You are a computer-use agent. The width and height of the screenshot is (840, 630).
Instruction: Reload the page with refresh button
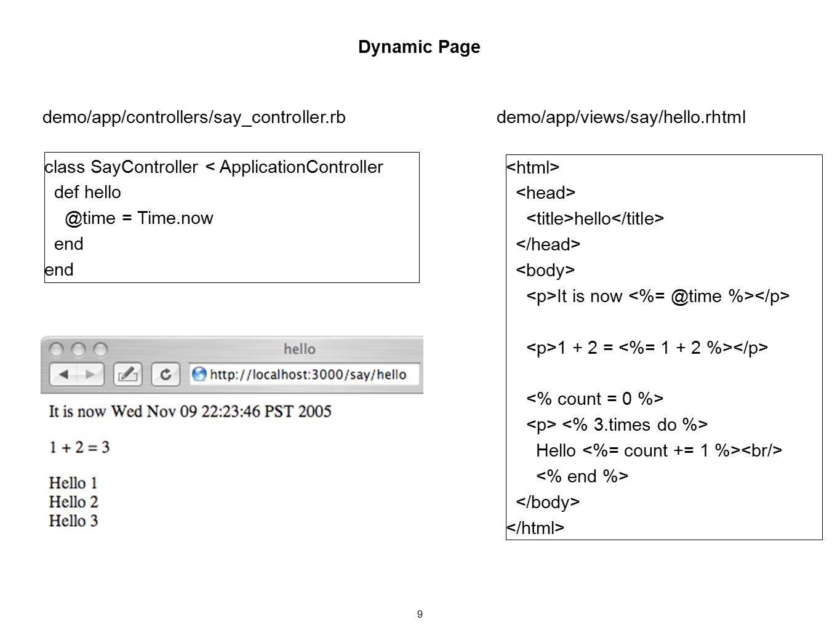coord(166,374)
